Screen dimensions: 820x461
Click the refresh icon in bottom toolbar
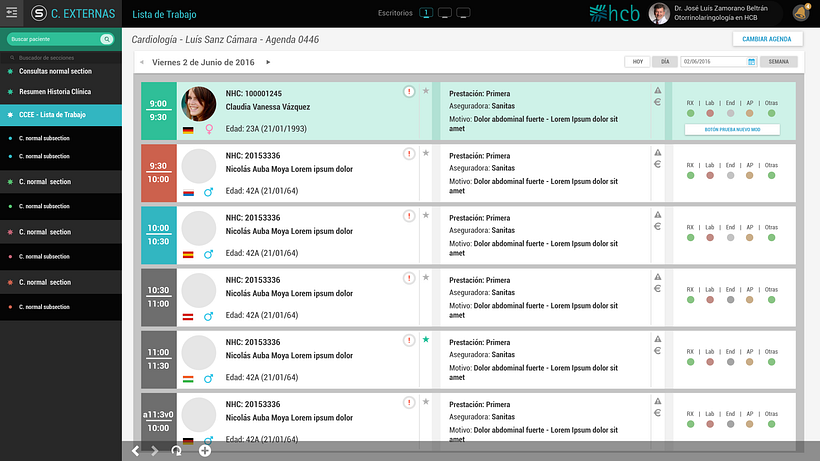pyautogui.click(x=177, y=451)
